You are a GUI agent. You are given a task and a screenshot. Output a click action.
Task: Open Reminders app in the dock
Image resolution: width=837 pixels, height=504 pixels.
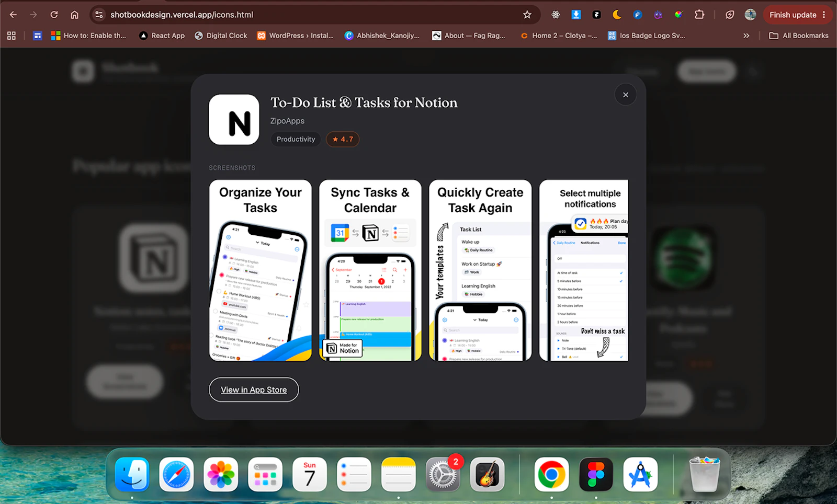pyautogui.click(x=354, y=474)
